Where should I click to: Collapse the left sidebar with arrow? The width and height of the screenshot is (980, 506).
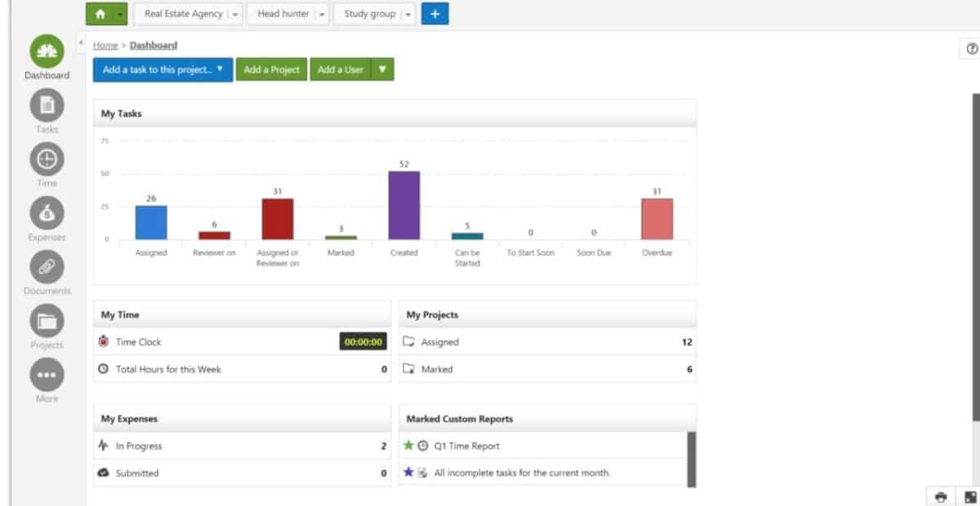(x=82, y=42)
